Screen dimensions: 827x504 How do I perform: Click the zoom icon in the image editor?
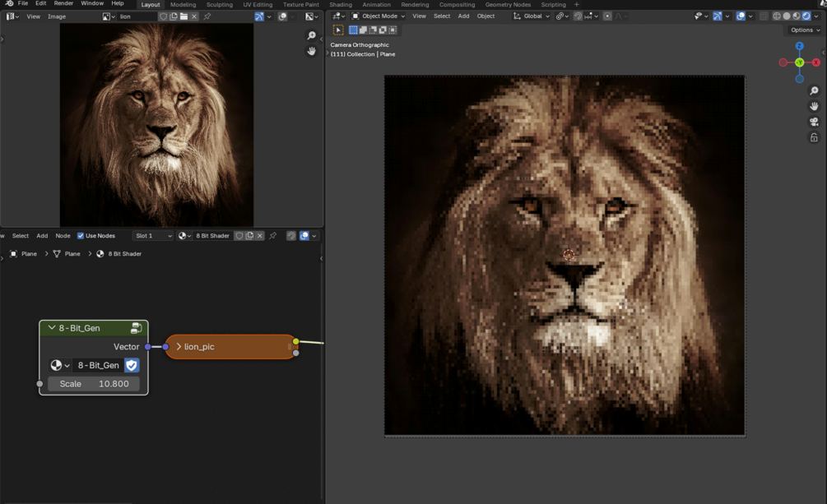[311, 35]
